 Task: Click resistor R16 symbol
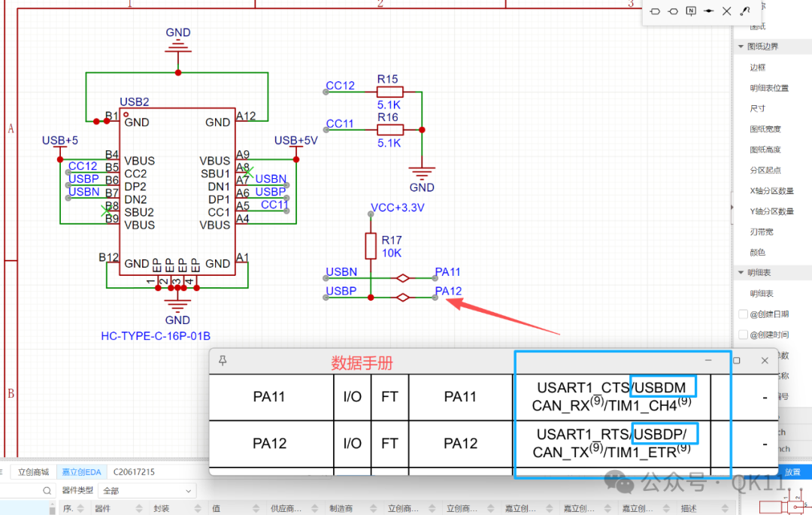389,130
